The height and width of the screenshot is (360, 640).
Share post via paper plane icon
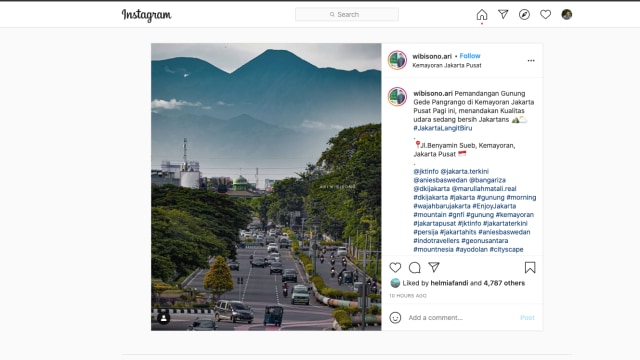coord(434,267)
